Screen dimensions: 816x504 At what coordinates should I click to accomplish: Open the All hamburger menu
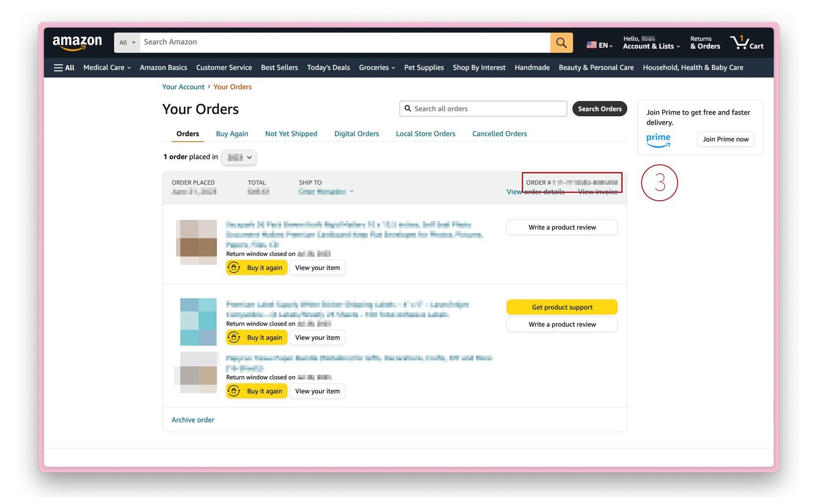pyautogui.click(x=64, y=68)
